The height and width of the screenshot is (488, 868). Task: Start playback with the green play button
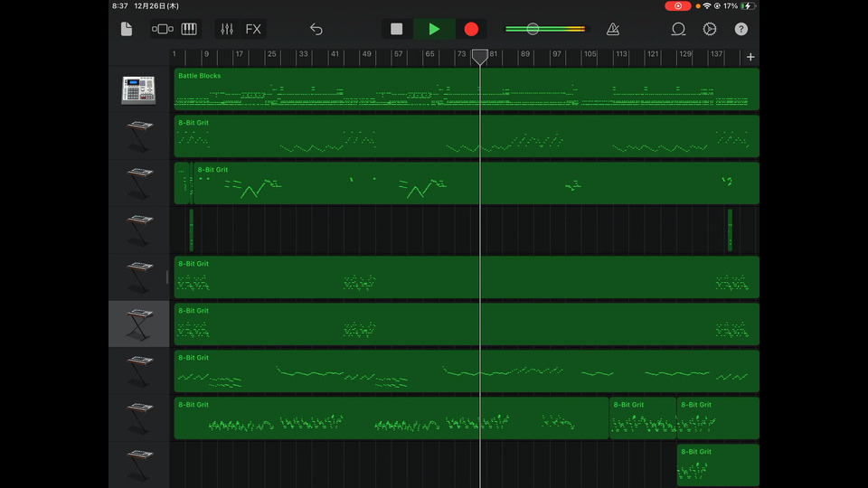pyautogui.click(x=434, y=29)
